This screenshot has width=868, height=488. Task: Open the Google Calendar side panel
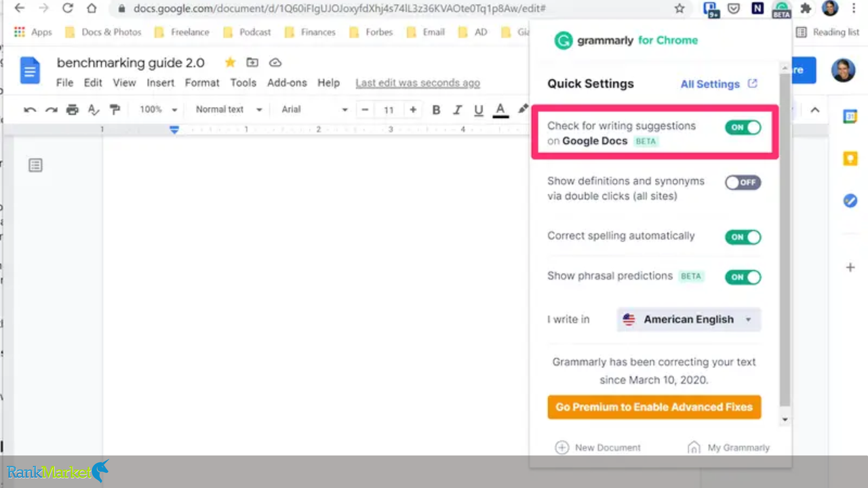(x=850, y=117)
